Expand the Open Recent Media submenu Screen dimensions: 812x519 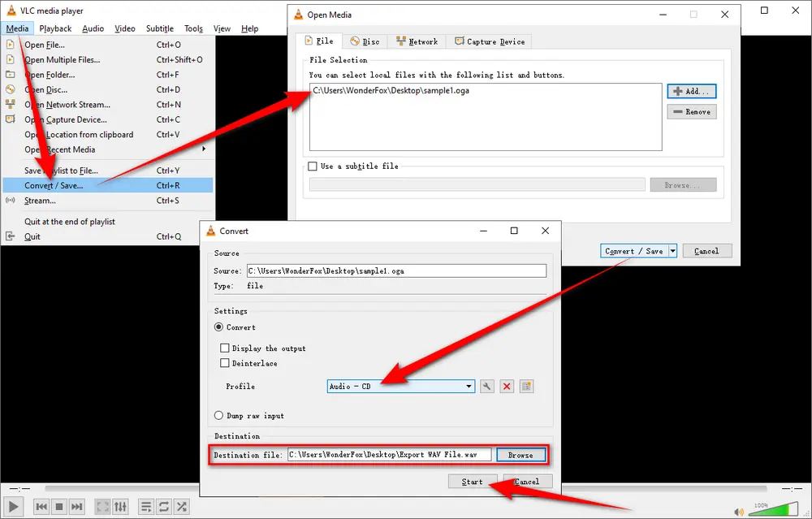[x=108, y=149]
